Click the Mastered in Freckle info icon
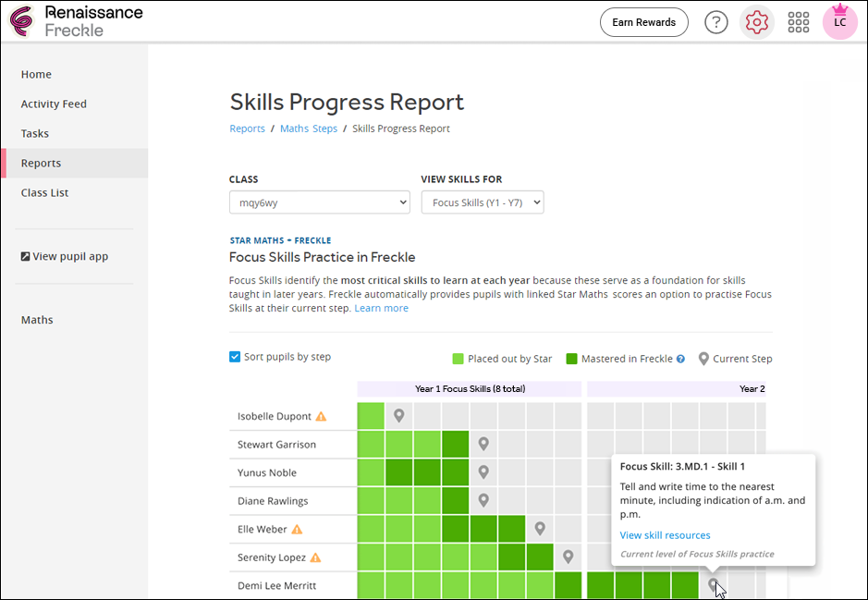The width and height of the screenshot is (868, 600). [680, 359]
